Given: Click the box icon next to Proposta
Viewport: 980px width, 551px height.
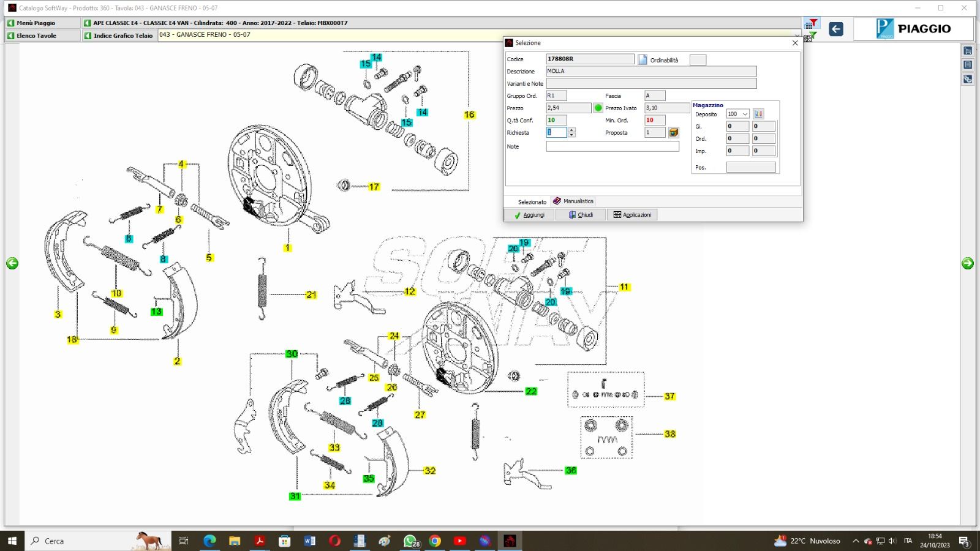Looking at the screenshot, I should coord(674,132).
